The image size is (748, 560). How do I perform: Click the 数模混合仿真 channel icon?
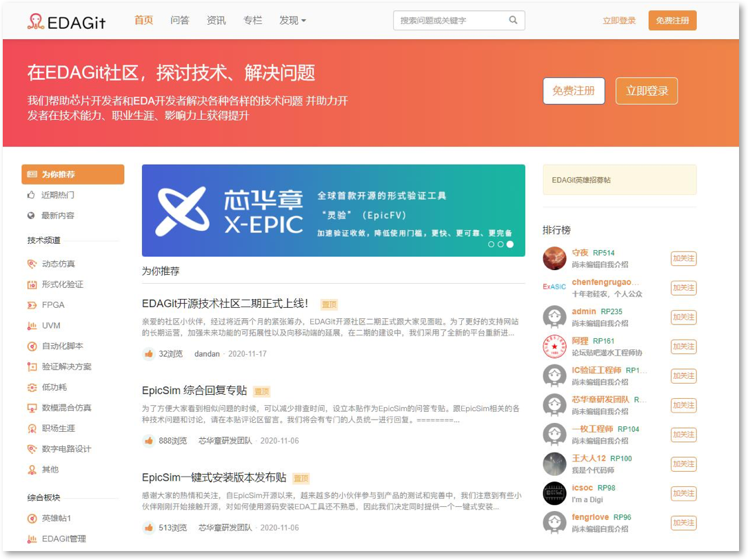(32, 408)
